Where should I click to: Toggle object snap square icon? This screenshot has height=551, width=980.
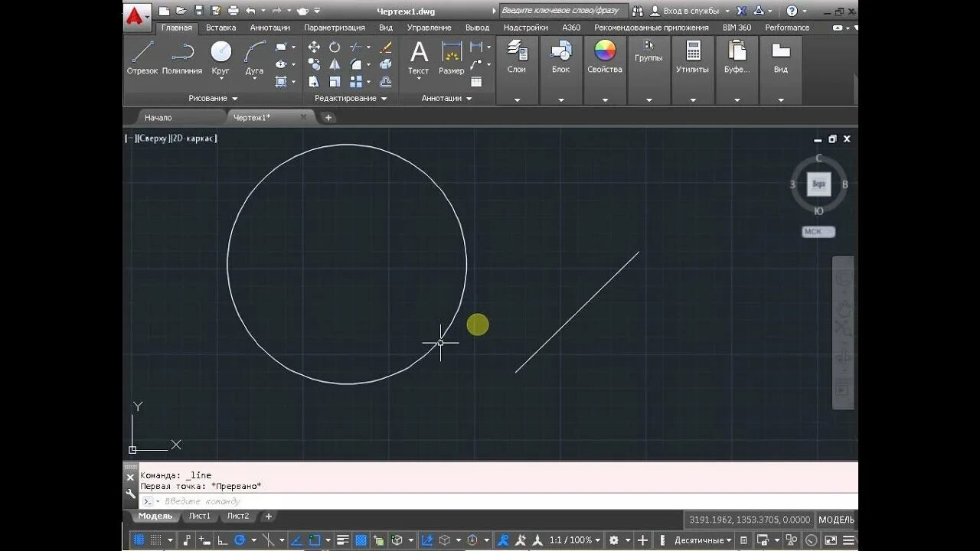[x=315, y=540]
